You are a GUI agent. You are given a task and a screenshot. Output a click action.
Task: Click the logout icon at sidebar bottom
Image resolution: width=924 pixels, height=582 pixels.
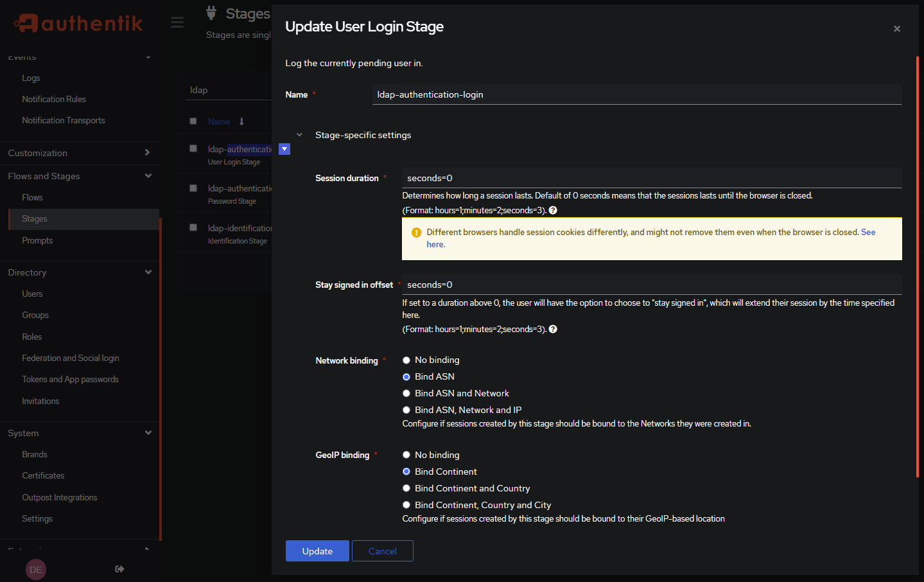[119, 569]
